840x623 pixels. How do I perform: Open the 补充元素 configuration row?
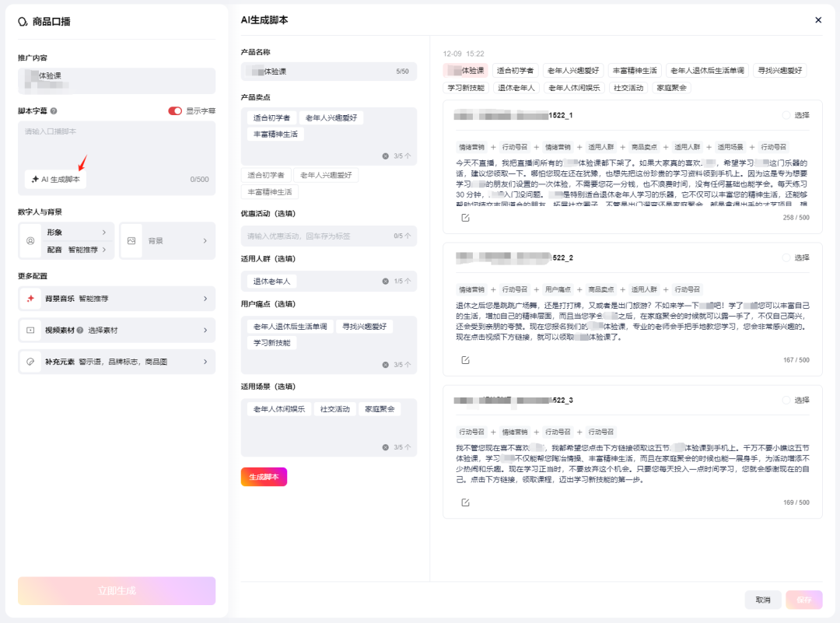[117, 362]
